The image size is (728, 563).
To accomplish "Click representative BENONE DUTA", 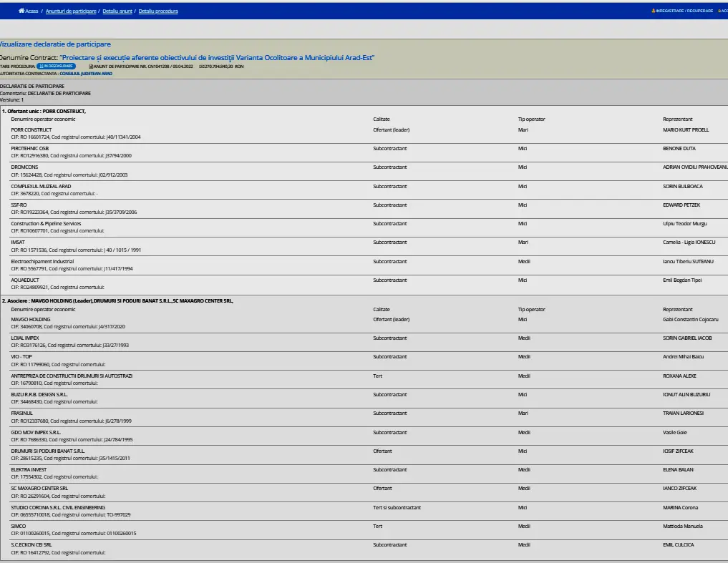I will pos(679,149).
